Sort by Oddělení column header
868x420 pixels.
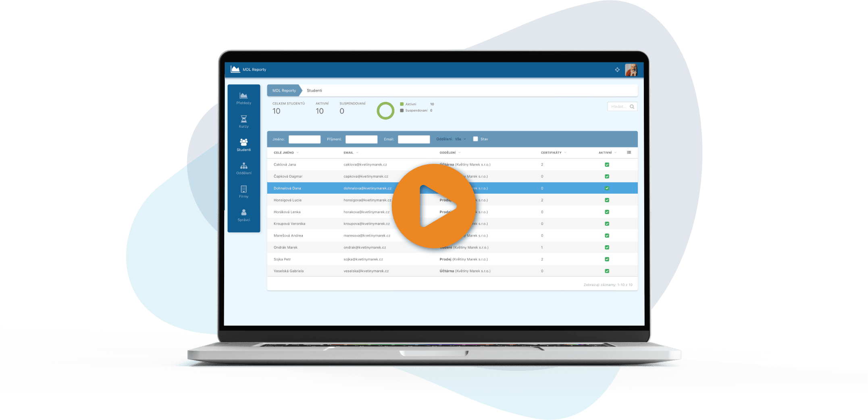pos(450,153)
